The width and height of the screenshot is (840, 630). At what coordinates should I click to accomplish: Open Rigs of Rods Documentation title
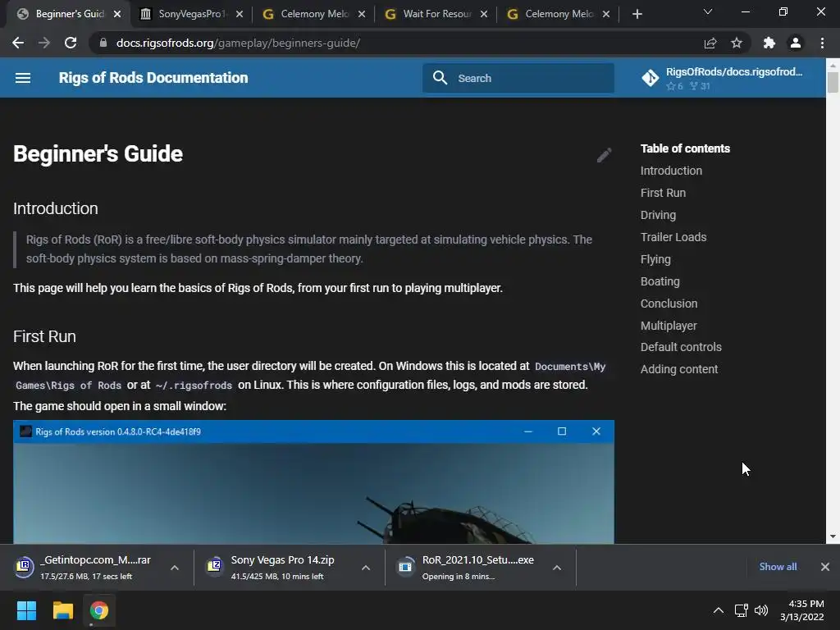pyautogui.click(x=153, y=78)
